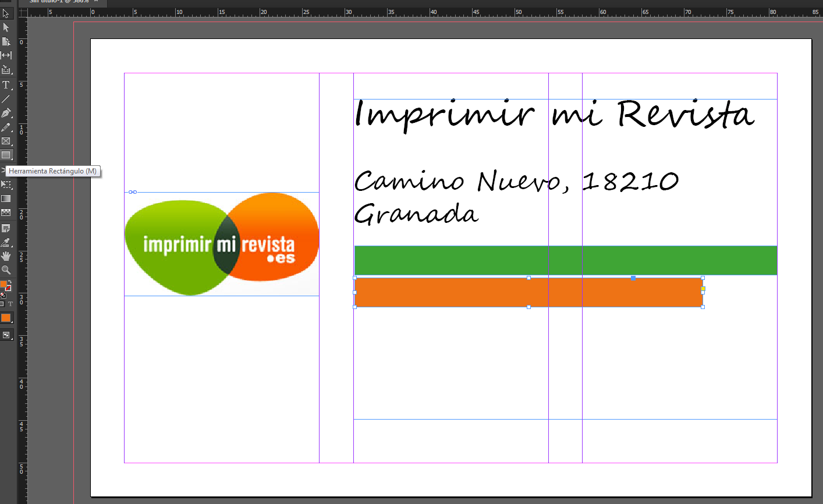The height and width of the screenshot is (504, 823).
Task: Click the Apply Color orange button
Action: (6, 318)
